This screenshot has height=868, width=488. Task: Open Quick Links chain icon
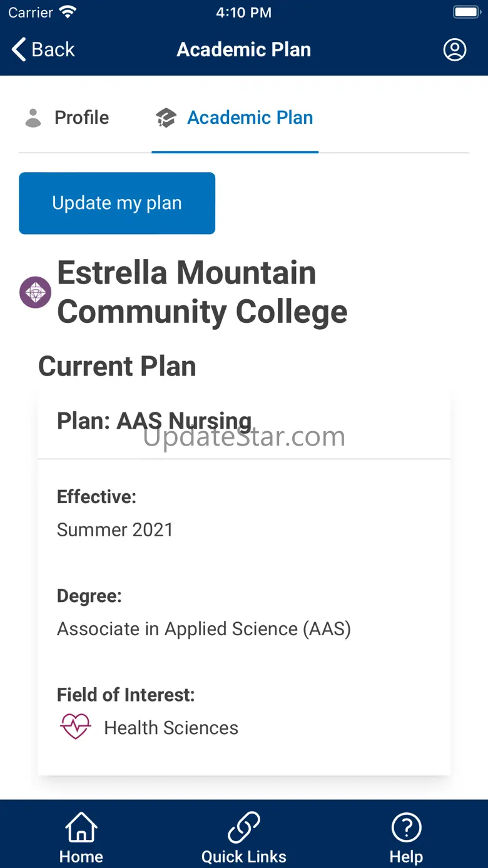coord(244,828)
